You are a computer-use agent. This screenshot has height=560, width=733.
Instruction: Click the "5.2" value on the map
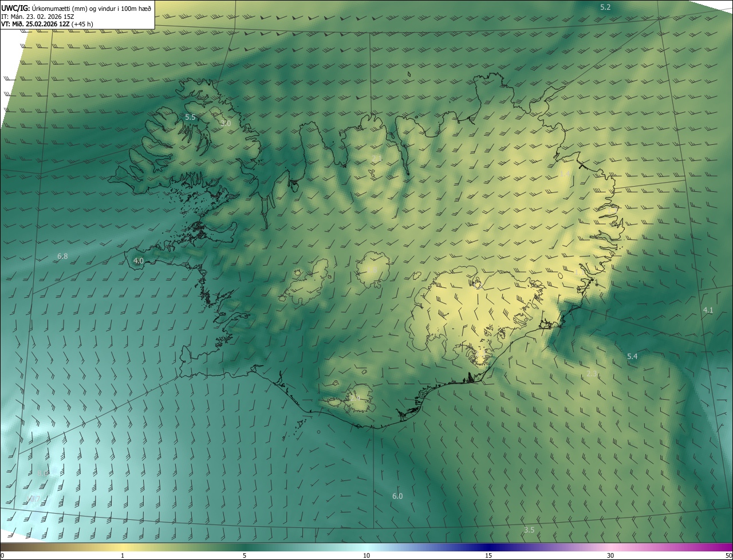click(x=605, y=7)
